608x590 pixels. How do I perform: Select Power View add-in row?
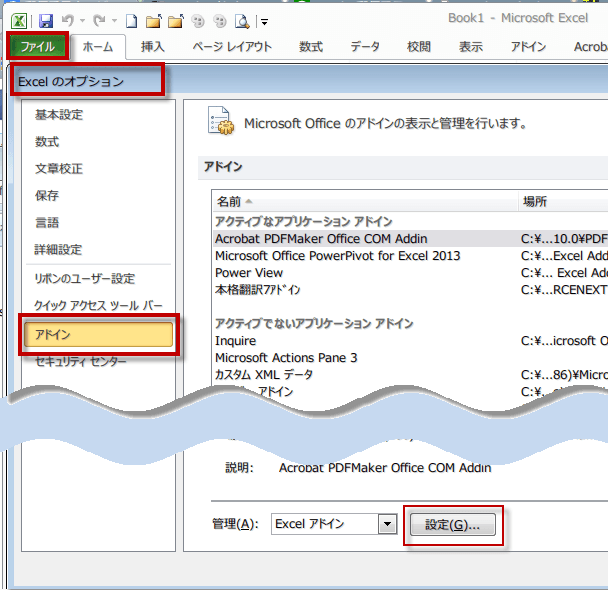click(410, 273)
